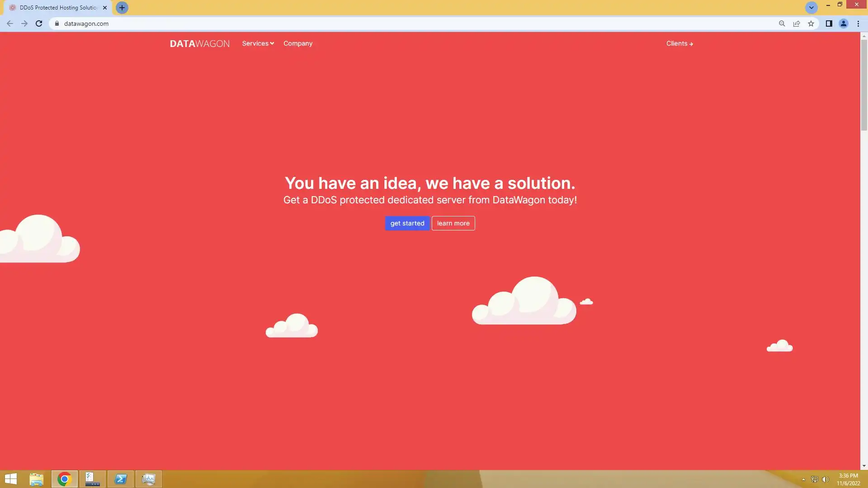
Task: Expand the Services dropdown menu
Action: click(x=258, y=43)
